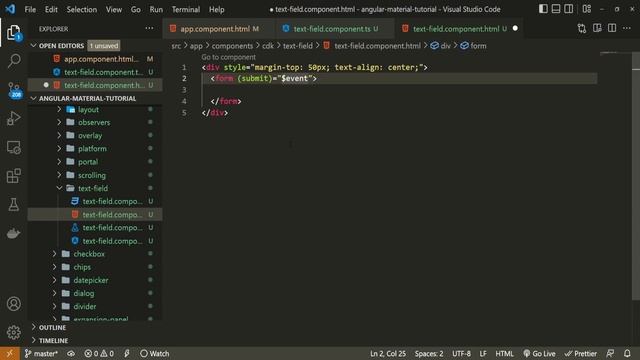Click Explorer more actions ellipsis
This screenshot has height=360, width=640.
tap(149, 29)
